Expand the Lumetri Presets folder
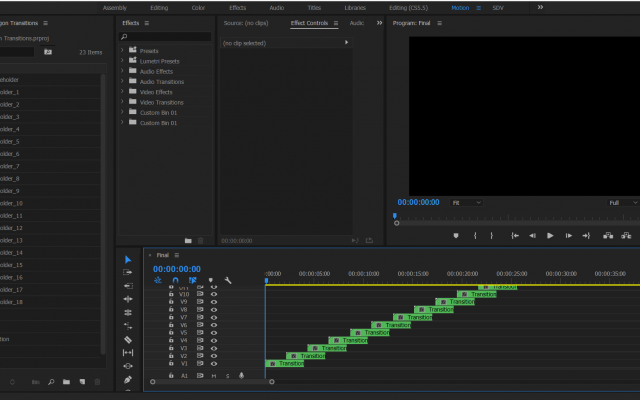The image size is (640, 400). pyautogui.click(x=122, y=60)
